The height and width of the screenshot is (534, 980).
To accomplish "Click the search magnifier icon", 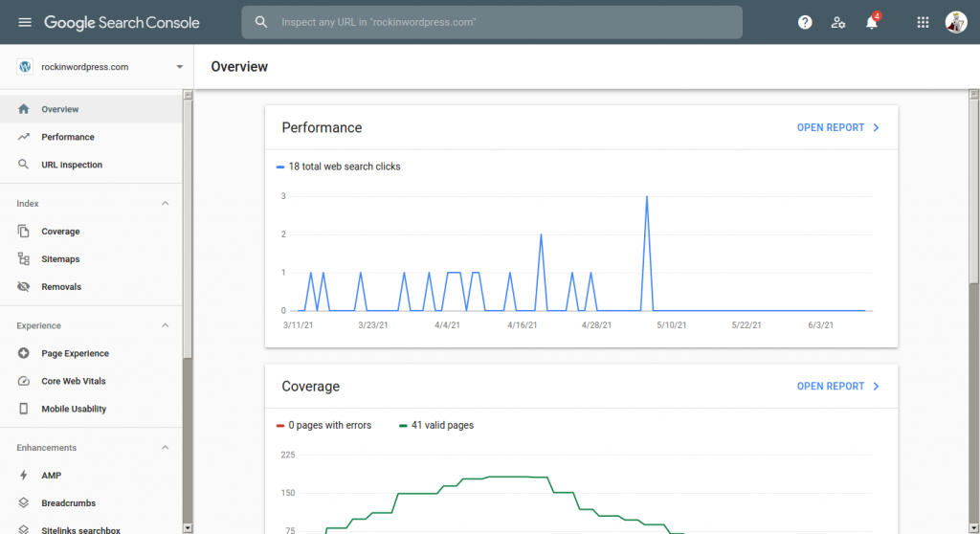I will [261, 22].
